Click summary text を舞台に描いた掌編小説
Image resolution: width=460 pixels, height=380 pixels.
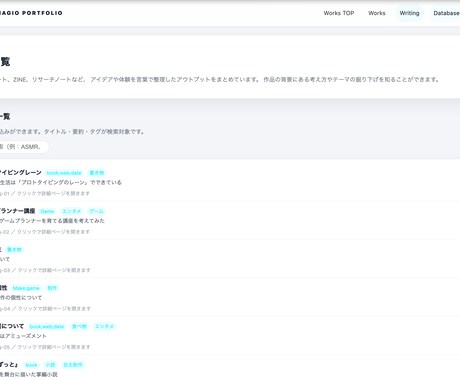click(29, 374)
